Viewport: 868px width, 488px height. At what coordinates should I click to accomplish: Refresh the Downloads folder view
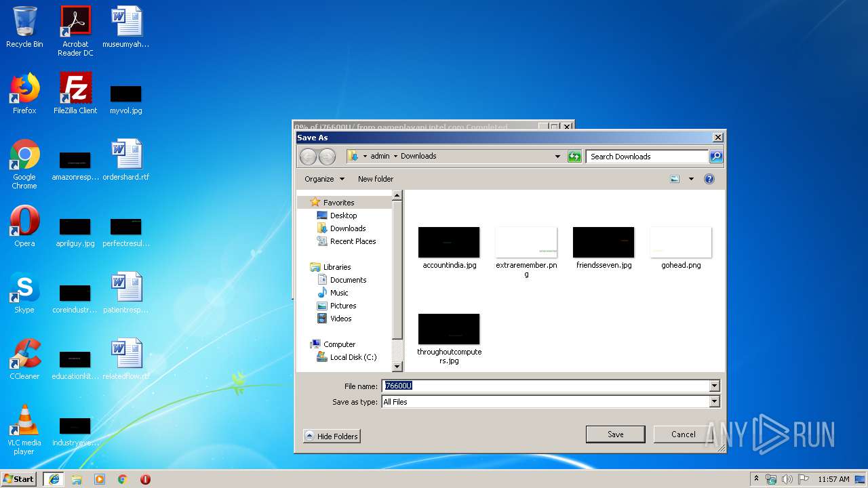pos(574,157)
